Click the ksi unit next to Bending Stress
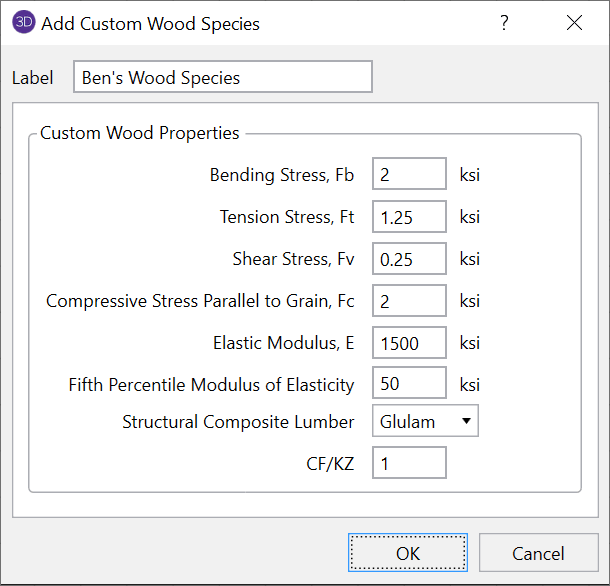 pos(469,175)
